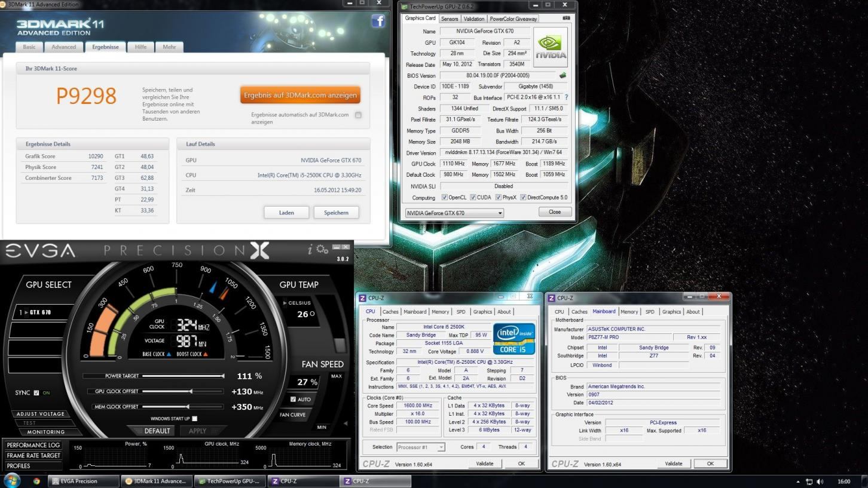Open ADJUST VOLTAGE in EVGA Precision
Screen dimensions: 868x488
[41, 414]
